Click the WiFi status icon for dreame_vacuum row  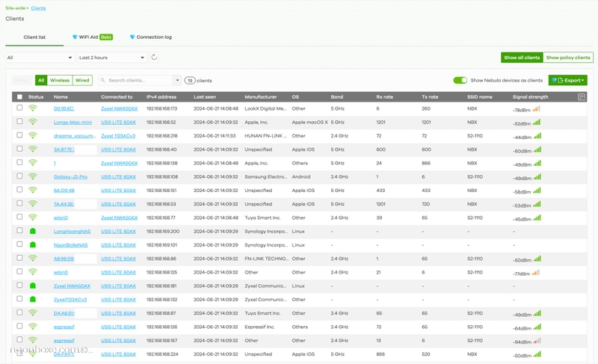tap(33, 135)
